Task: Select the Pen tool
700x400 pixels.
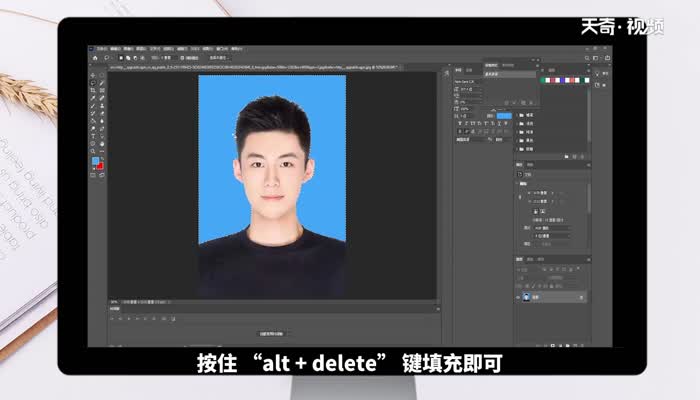Action: point(102,129)
